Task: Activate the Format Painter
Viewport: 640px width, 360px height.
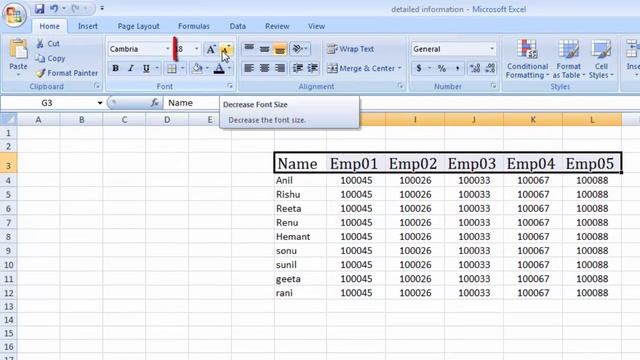Action: point(67,73)
